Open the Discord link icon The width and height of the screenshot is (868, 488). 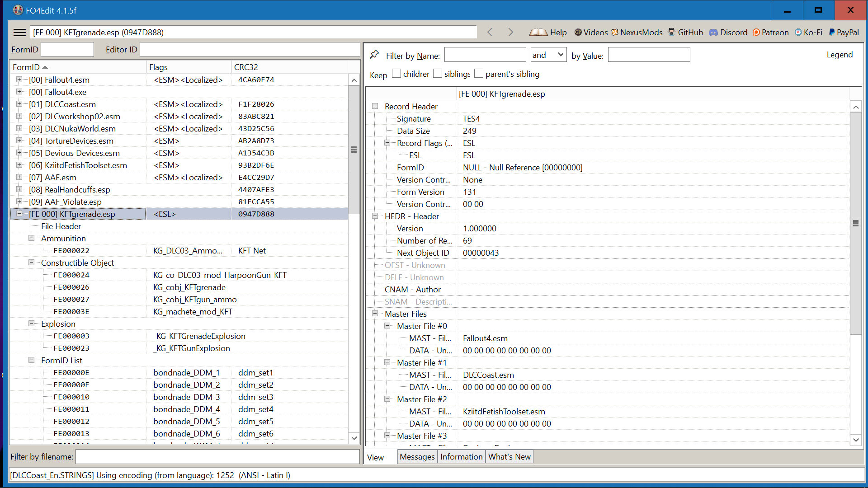(x=713, y=32)
